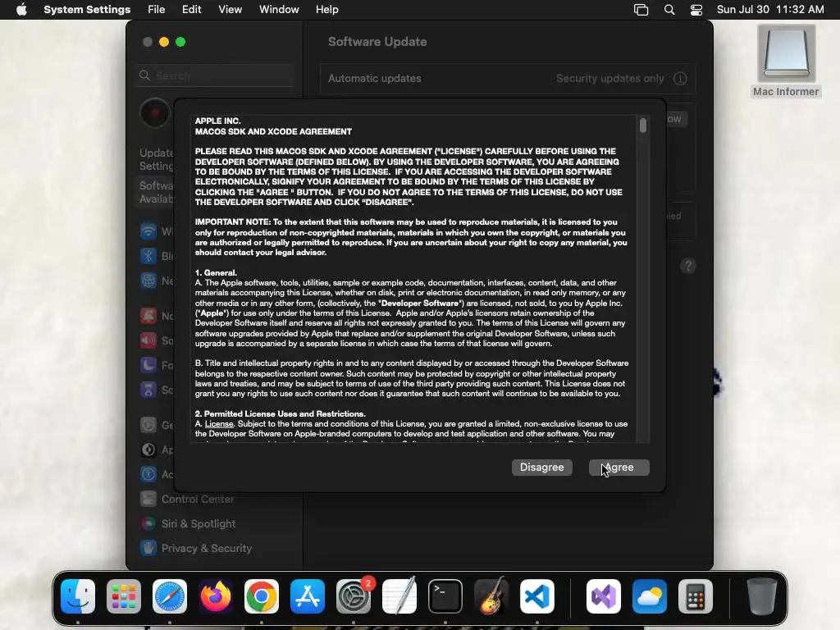The width and height of the screenshot is (840, 630).
Task: Click the Sound speaker icon in sidebar
Action: [x=148, y=340]
